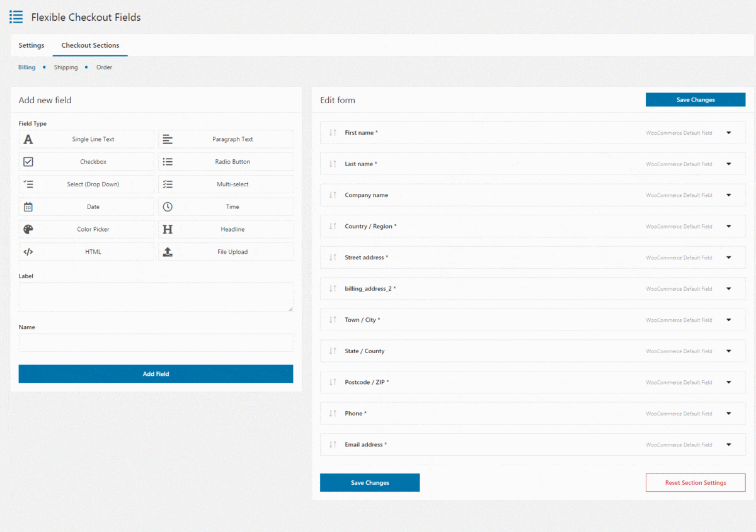Choose the File Upload field type
This screenshot has width=756, height=532.
pos(226,252)
